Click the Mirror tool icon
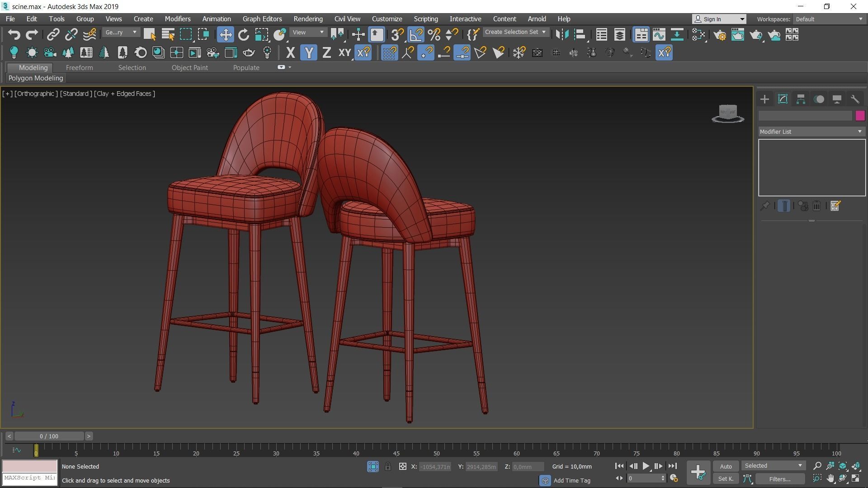 [562, 35]
